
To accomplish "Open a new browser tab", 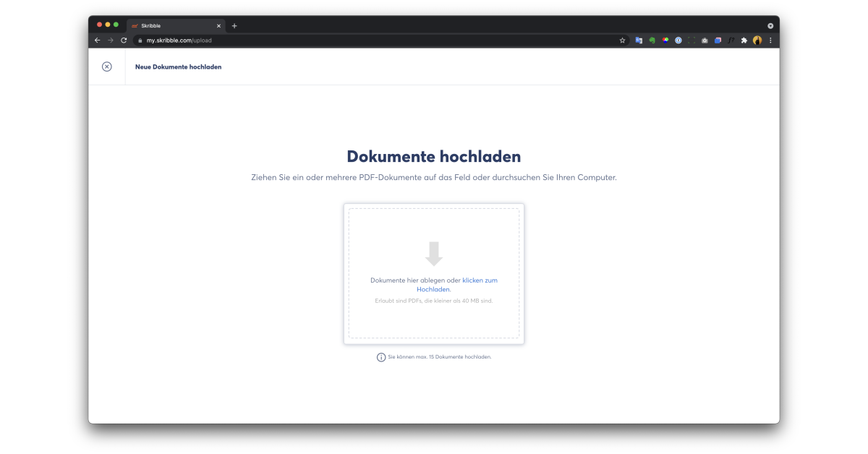I will 234,26.
